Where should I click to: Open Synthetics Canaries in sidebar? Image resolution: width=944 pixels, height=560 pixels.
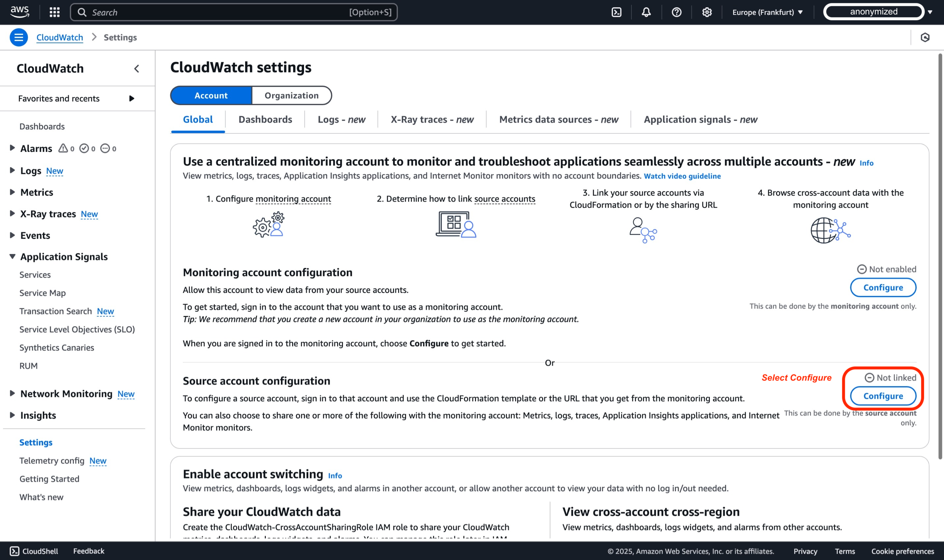pos(57,348)
